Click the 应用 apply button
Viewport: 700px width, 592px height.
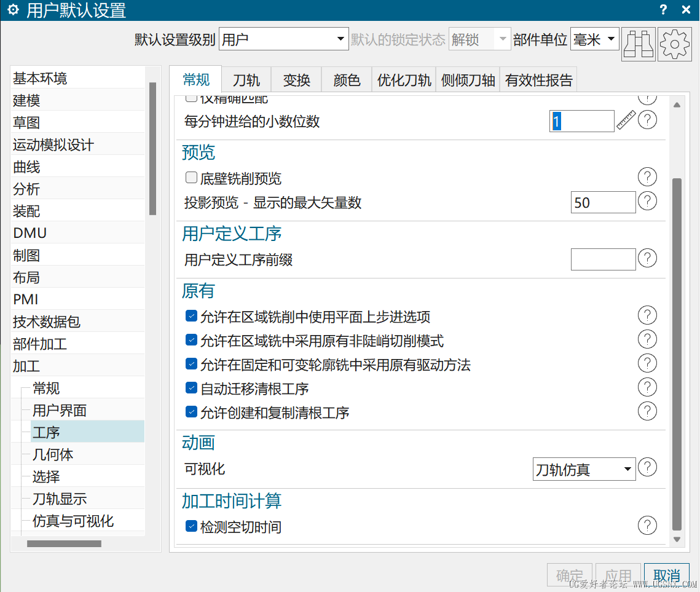[x=618, y=574]
